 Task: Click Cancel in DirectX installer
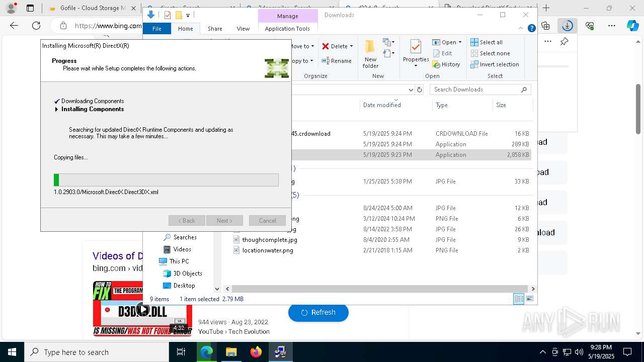[267, 221]
